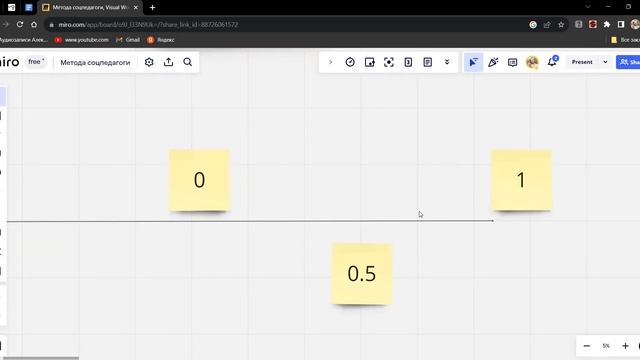
Task: Open the notifications bell
Action: [x=552, y=62]
